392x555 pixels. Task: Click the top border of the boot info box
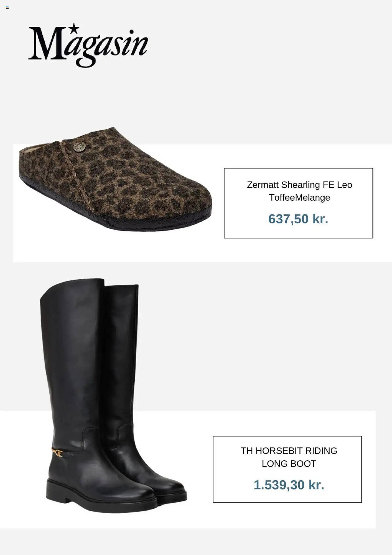point(287,436)
